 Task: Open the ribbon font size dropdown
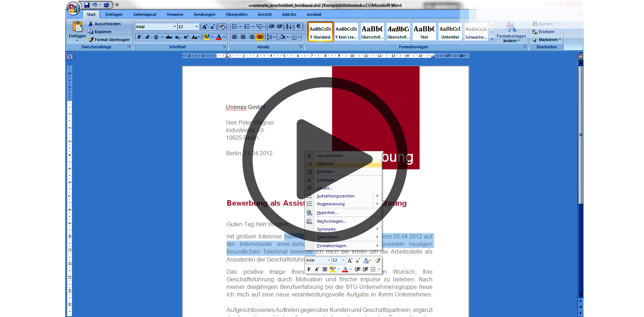coord(197,27)
